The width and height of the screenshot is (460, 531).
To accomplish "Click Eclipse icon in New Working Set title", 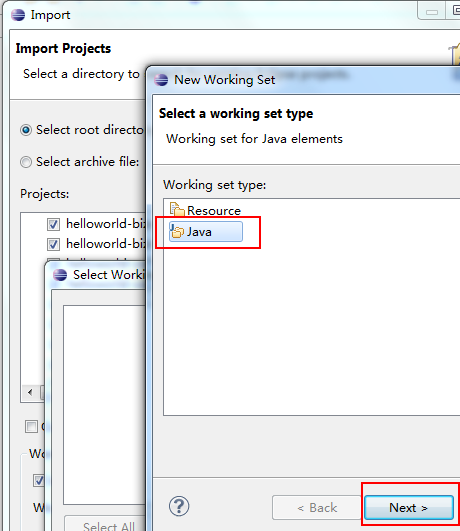I will [161, 80].
